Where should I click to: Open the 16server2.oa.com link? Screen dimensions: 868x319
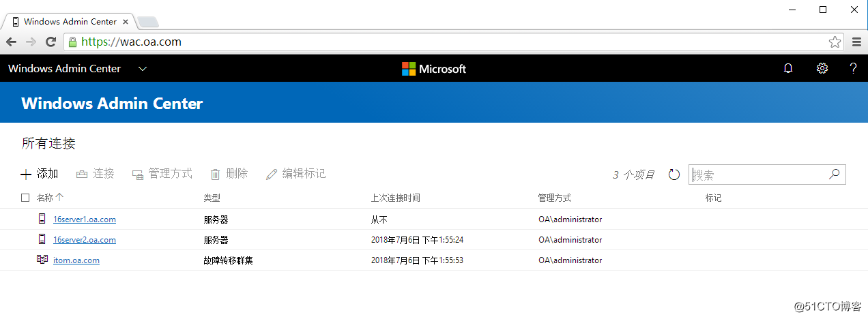tap(85, 240)
